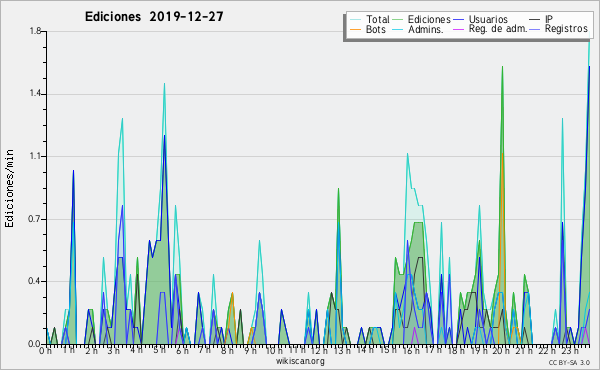Screen dimensions: 600x370
Task: Click the '22 h' x-axis label
Action: pyautogui.click(x=546, y=350)
